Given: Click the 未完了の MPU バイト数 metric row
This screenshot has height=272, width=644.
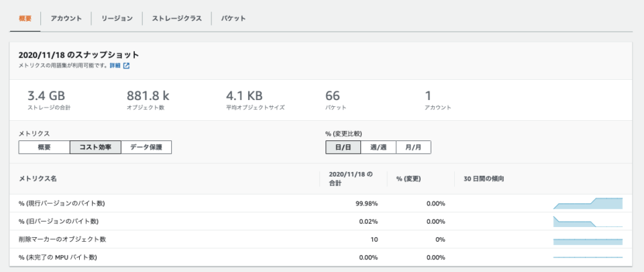Looking at the screenshot, I should tap(321, 258).
